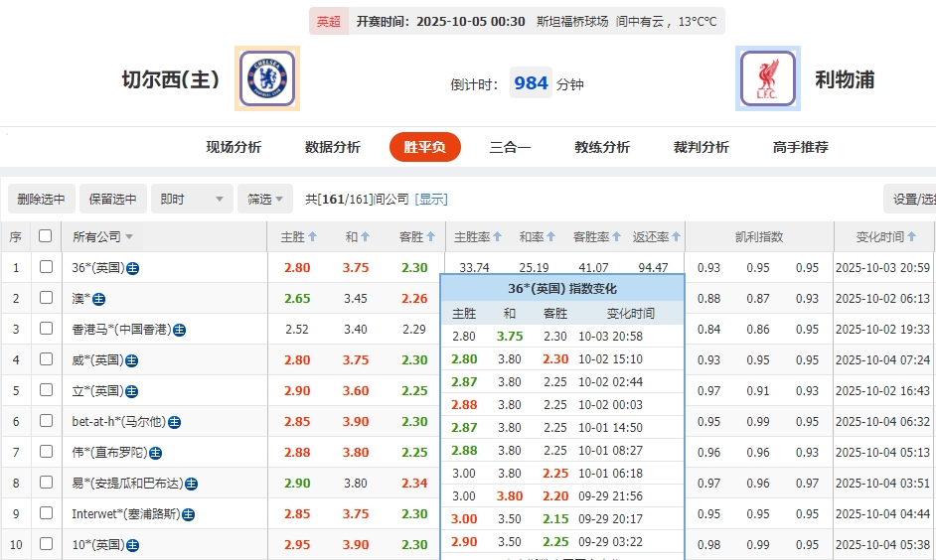Viewport: 936px width, 560px height.
Task: Switch to the 数据分析 tab
Action: tap(332, 147)
